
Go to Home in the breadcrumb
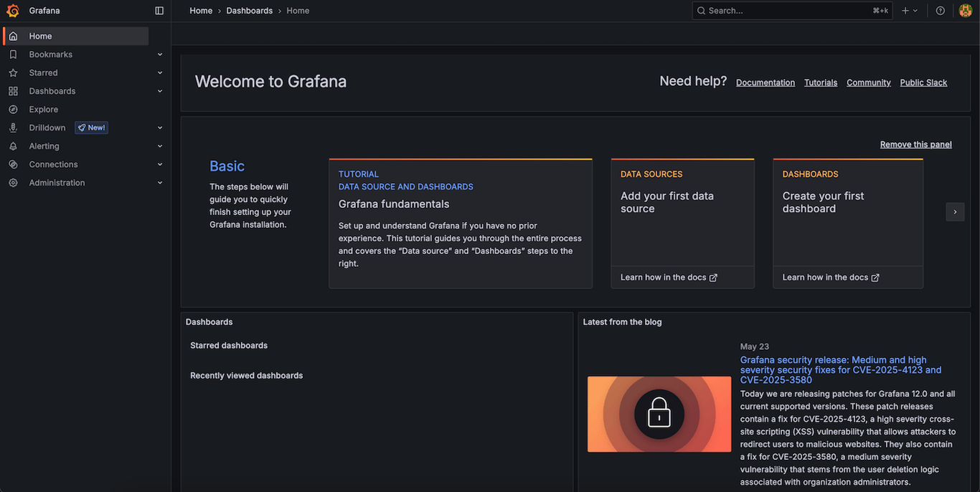(x=201, y=10)
